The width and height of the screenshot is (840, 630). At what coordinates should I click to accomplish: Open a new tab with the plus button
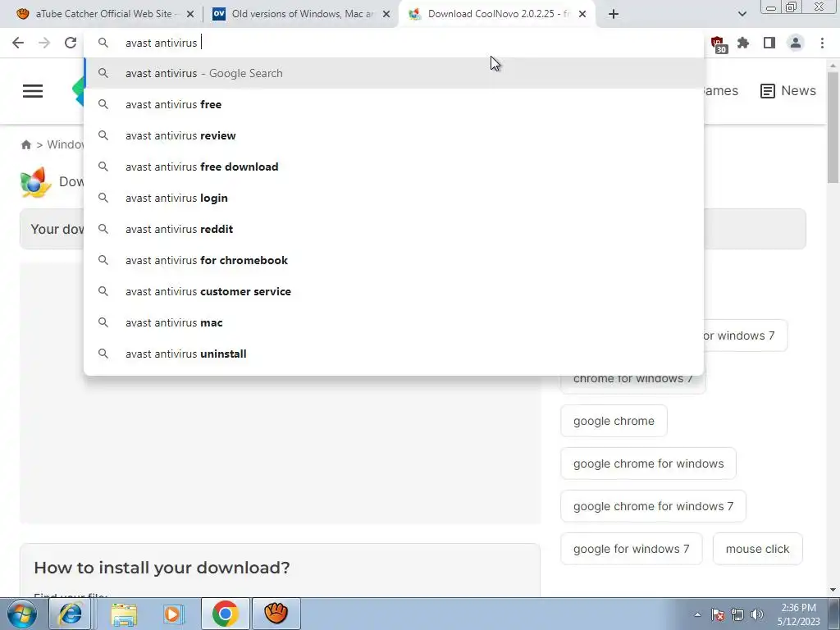click(614, 14)
